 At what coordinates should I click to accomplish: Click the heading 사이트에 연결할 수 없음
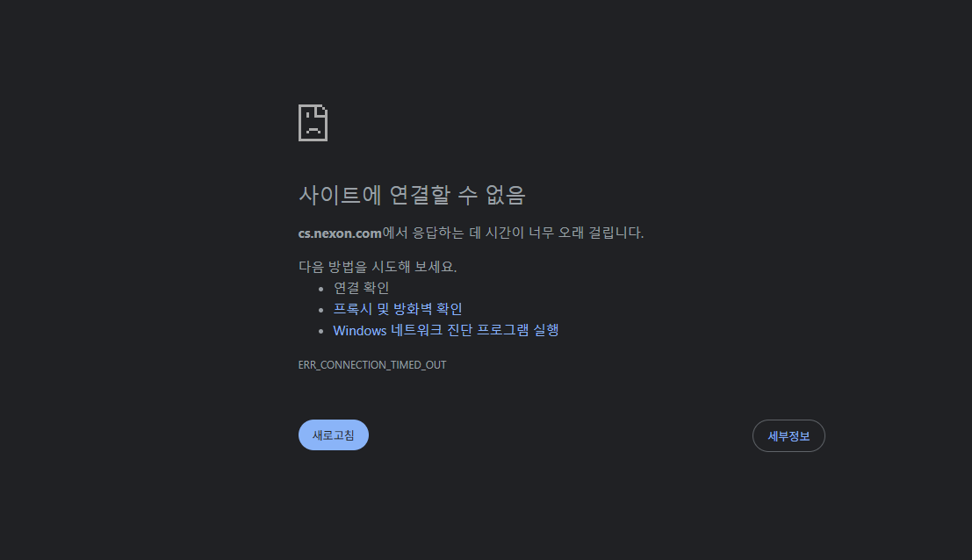tap(412, 195)
